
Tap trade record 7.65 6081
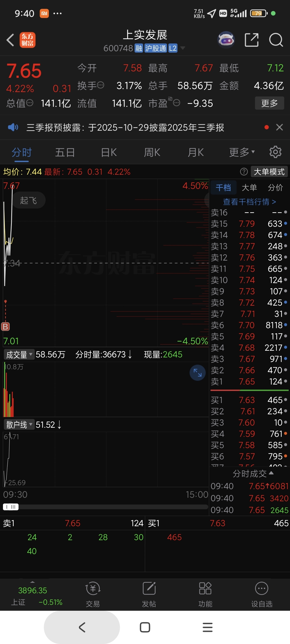point(249,486)
